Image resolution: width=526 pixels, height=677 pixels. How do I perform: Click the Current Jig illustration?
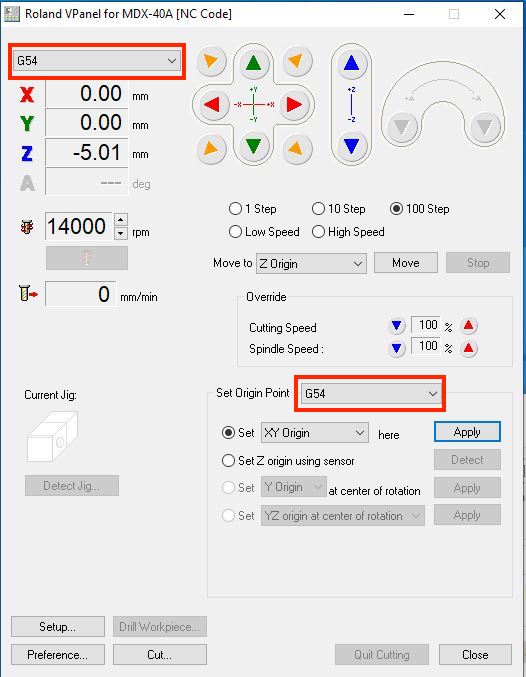[52, 437]
